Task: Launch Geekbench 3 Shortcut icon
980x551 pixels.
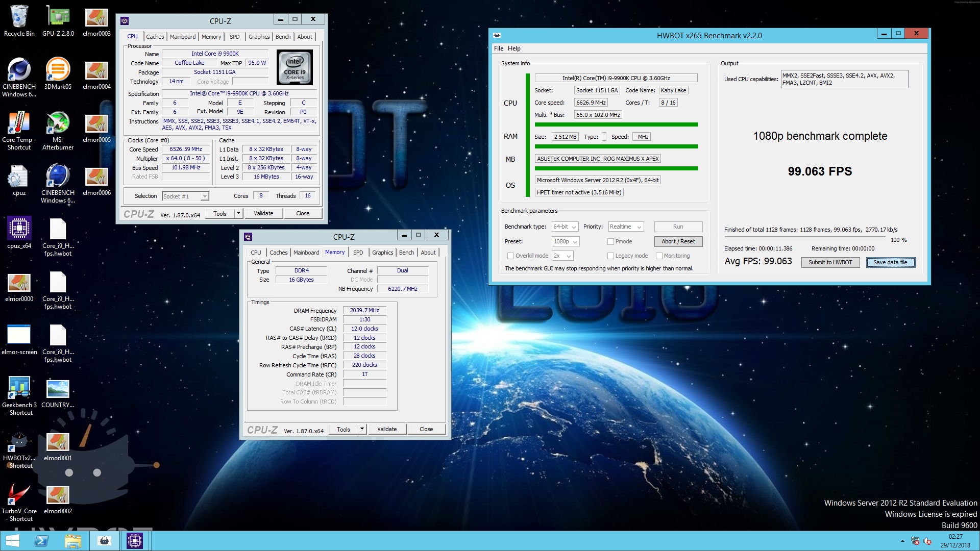Action: coord(19,395)
